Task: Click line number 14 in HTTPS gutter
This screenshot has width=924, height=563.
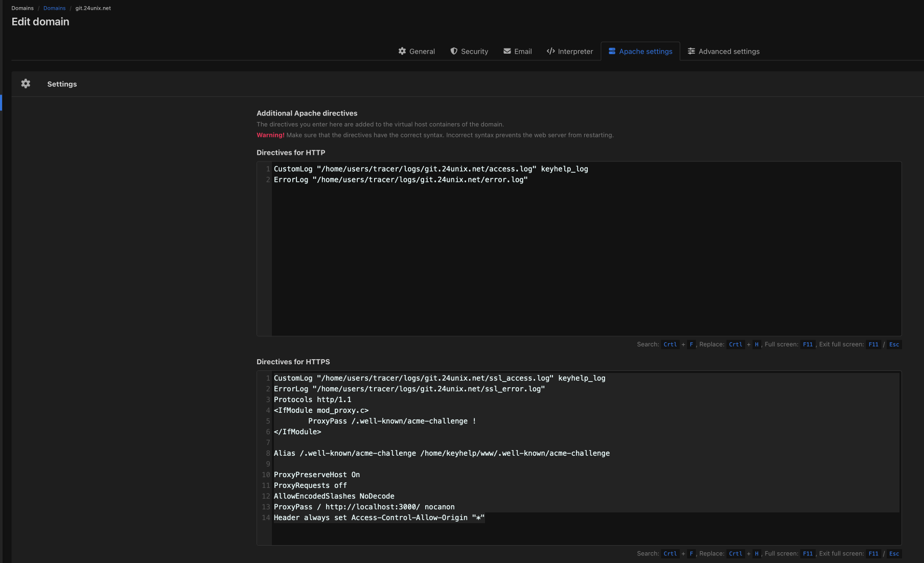Action: tap(266, 518)
